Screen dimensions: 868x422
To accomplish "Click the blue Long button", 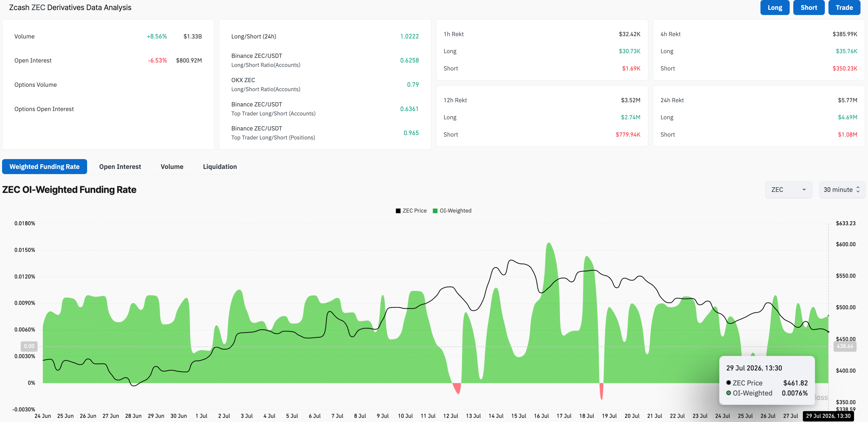I will tap(775, 7).
